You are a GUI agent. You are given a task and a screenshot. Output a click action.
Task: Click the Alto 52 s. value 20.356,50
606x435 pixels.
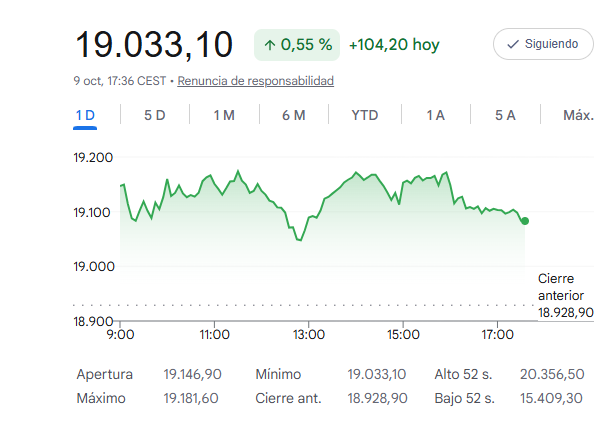pyautogui.click(x=552, y=374)
